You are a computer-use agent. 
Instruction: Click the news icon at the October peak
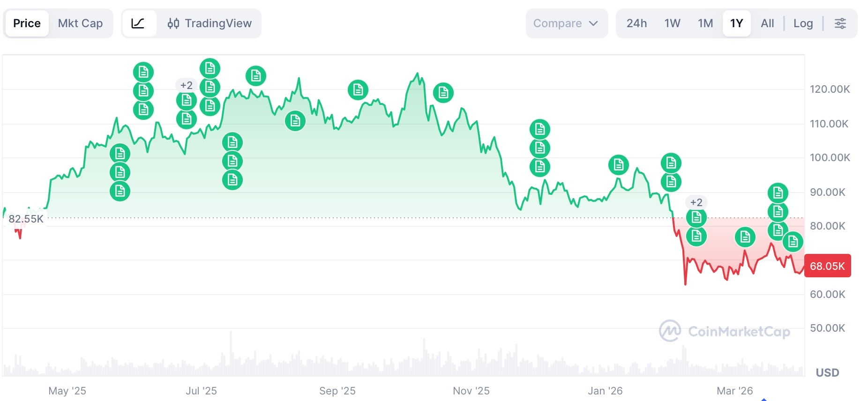[x=443, y=93]
